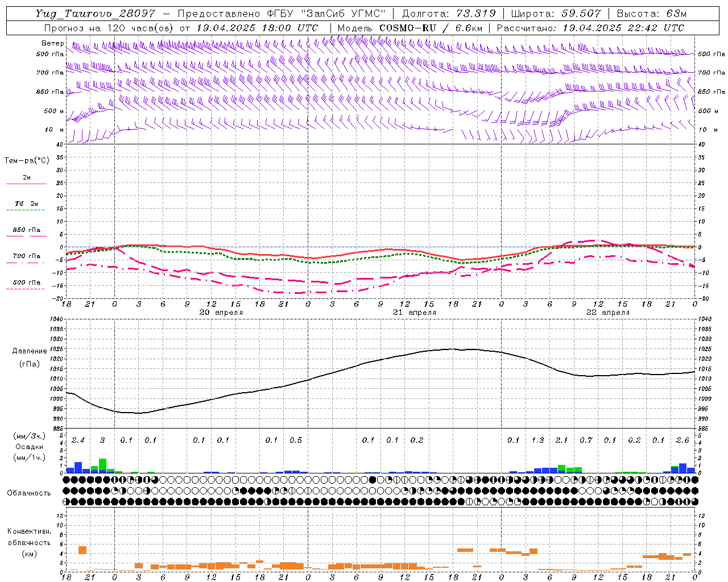The image size is (728, 582).
Task: Click the 19.04.2025 18:00 UTC start time
Action: 257,28
